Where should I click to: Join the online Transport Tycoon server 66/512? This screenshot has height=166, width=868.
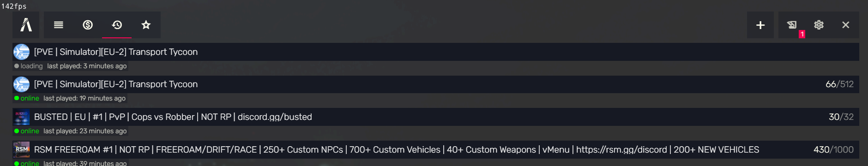(436, 84)
